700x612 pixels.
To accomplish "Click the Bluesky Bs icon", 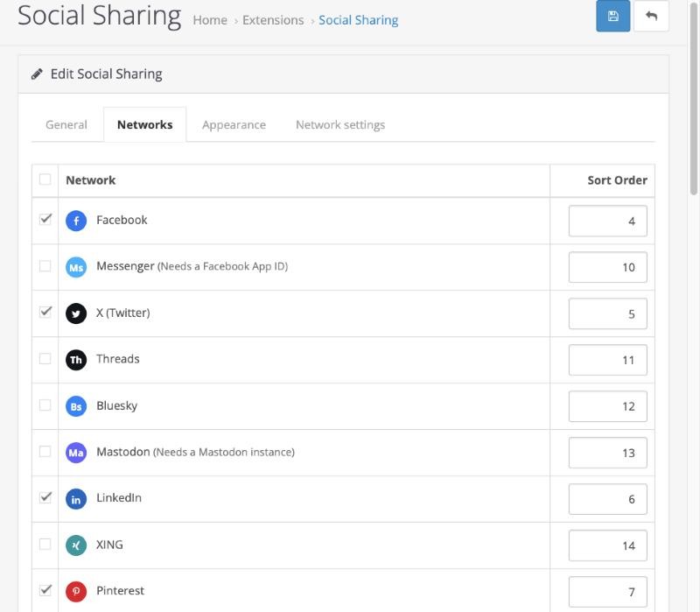I will pyautogui.click(x=76, y=406).
